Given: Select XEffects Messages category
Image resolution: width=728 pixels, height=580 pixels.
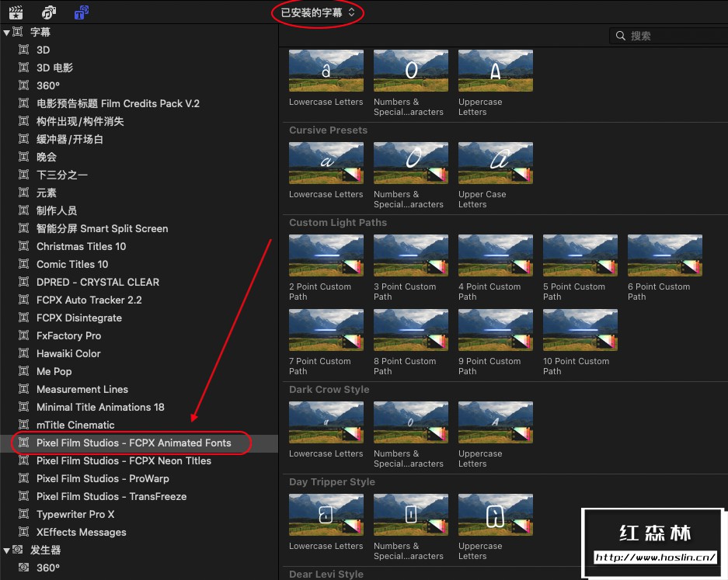Looking at the screenshot, I should click(82, 532).
